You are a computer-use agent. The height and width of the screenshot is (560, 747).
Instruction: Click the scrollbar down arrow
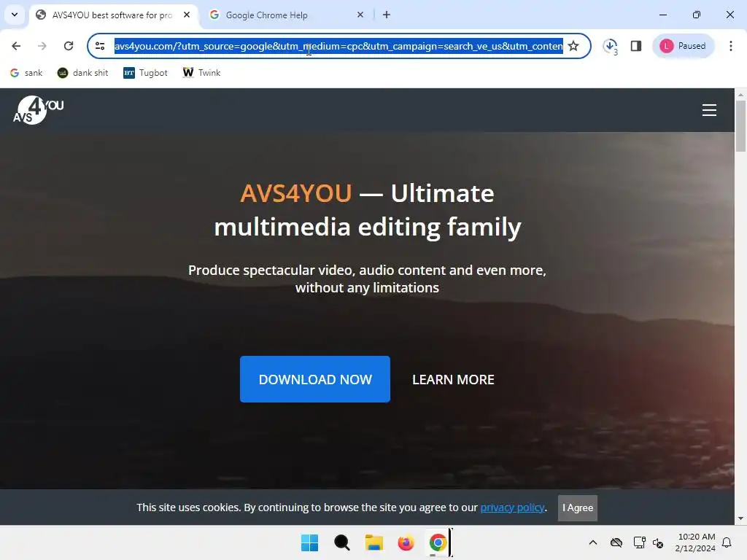[740, 518]
